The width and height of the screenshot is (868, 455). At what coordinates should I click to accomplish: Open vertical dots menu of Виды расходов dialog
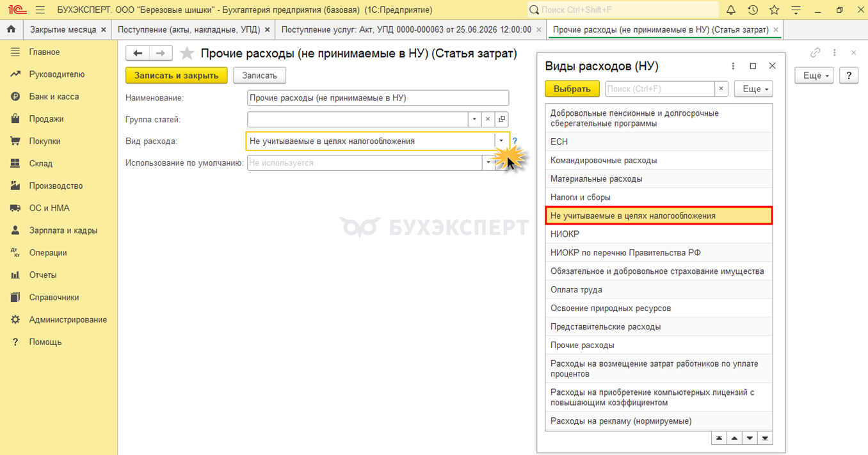734,66
